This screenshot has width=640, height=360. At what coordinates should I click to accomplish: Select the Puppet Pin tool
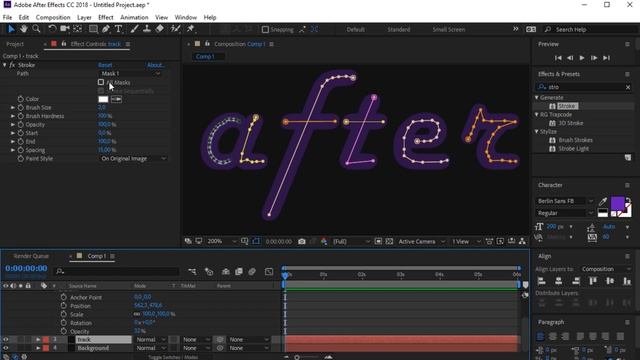tap(190, 29)
